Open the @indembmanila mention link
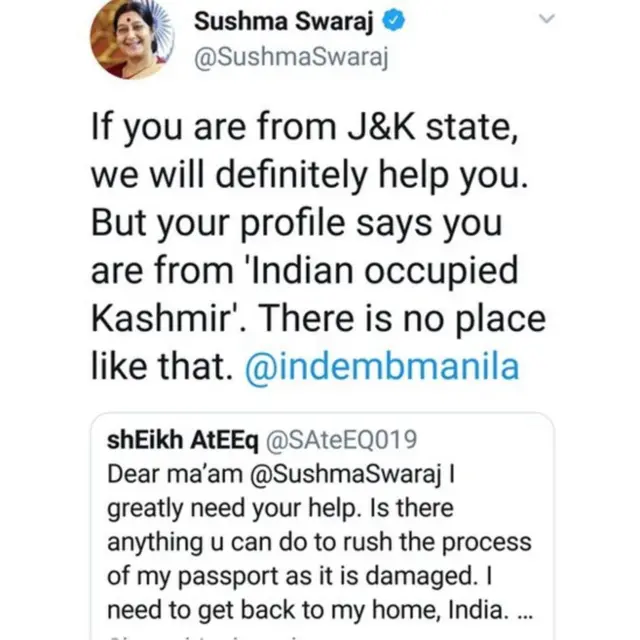The height and width of the screenshot is (640, 640). [383, 366]
